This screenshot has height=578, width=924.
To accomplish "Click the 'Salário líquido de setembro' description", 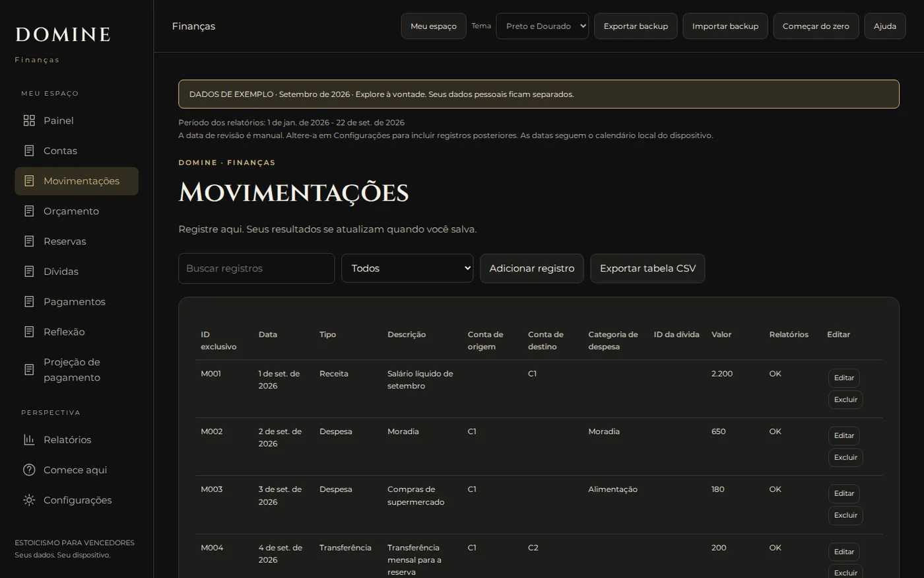I will 420,380.
